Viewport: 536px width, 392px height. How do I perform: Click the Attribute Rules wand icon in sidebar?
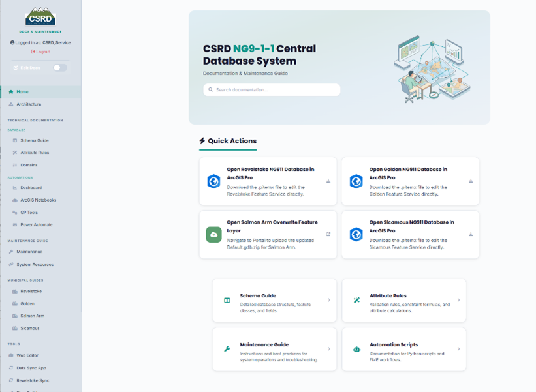pos(15,153)
